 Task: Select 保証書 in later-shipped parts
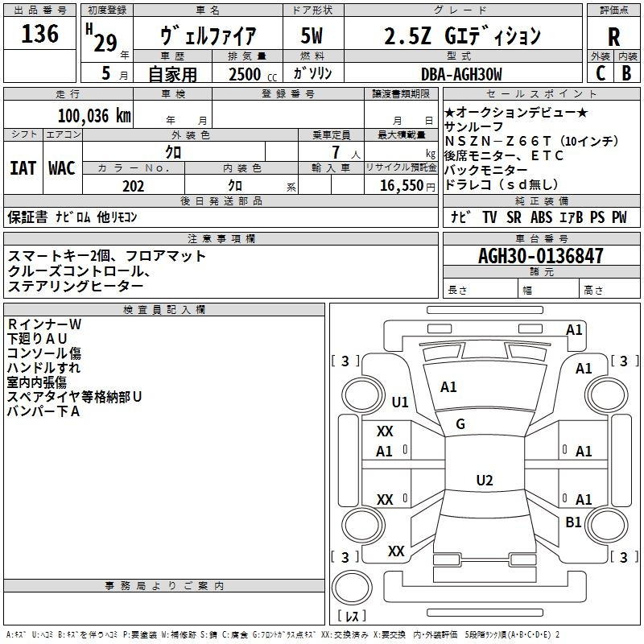pos(27,217)
